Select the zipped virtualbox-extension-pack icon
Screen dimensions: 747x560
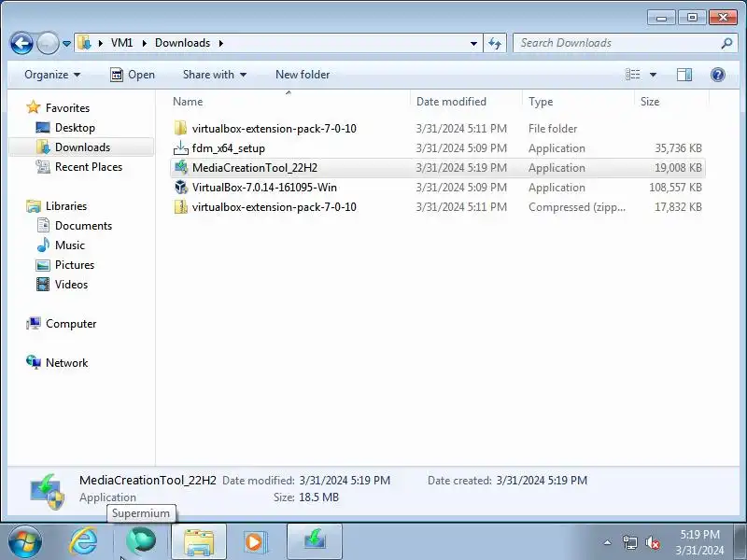coord(180,206)
